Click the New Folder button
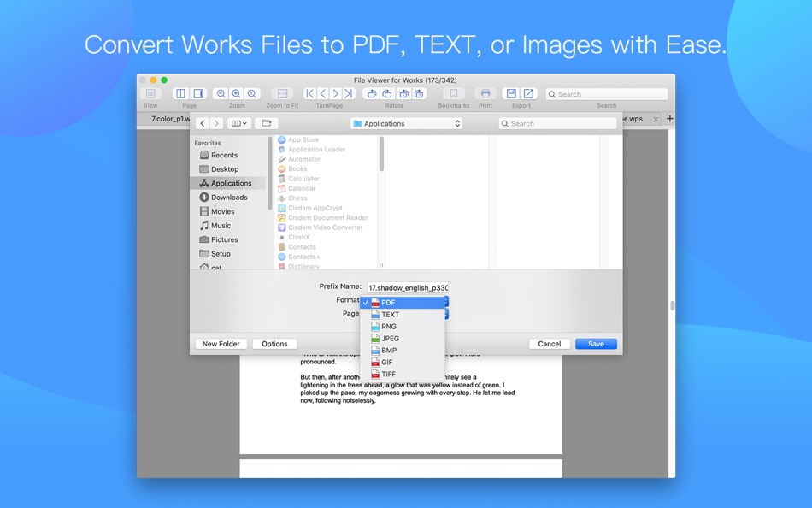Viewport: 812px width, 508px height. [221, 344]
